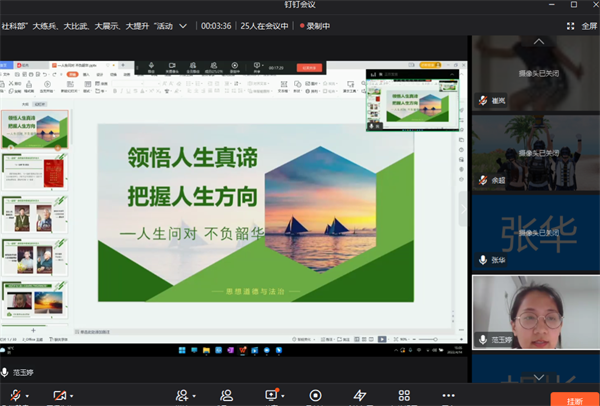600x406 pixels.
Task: Start slideshow with play icon in status bar
Action: coord(382,339)
